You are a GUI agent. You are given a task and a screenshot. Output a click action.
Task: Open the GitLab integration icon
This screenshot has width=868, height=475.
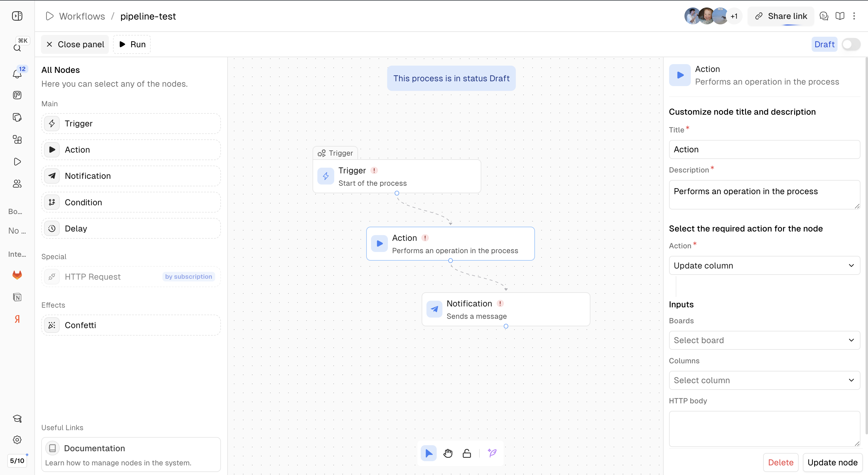click(17, 275)
